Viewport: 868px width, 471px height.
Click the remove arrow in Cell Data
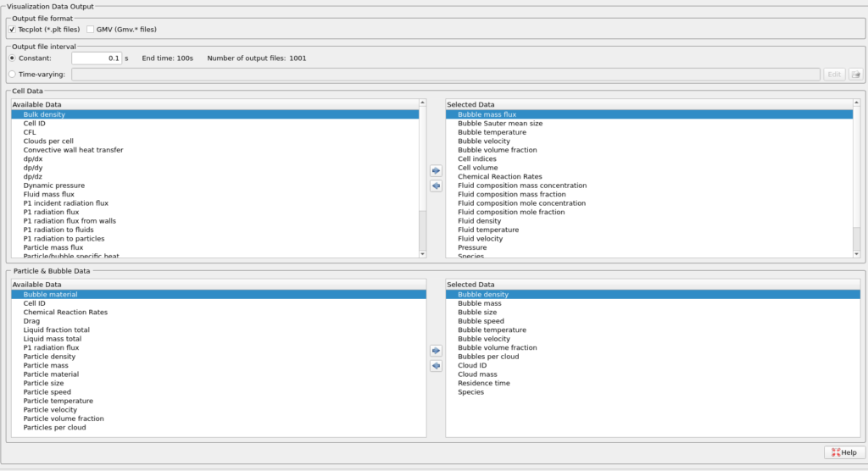[436, 186]
